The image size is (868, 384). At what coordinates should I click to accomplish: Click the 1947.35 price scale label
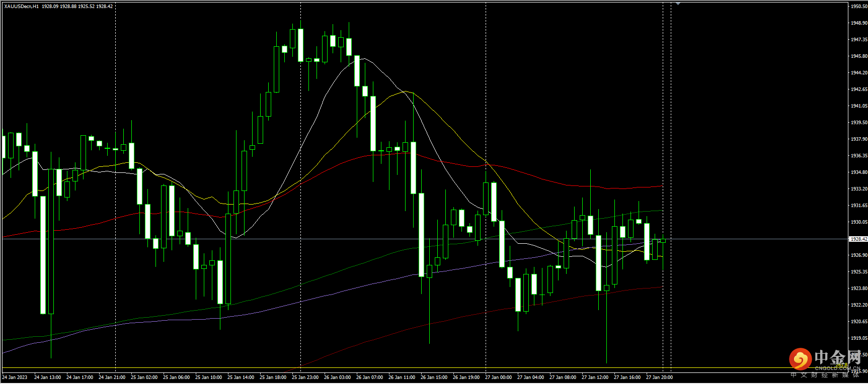pyautogui.click(x=859, y=40)
